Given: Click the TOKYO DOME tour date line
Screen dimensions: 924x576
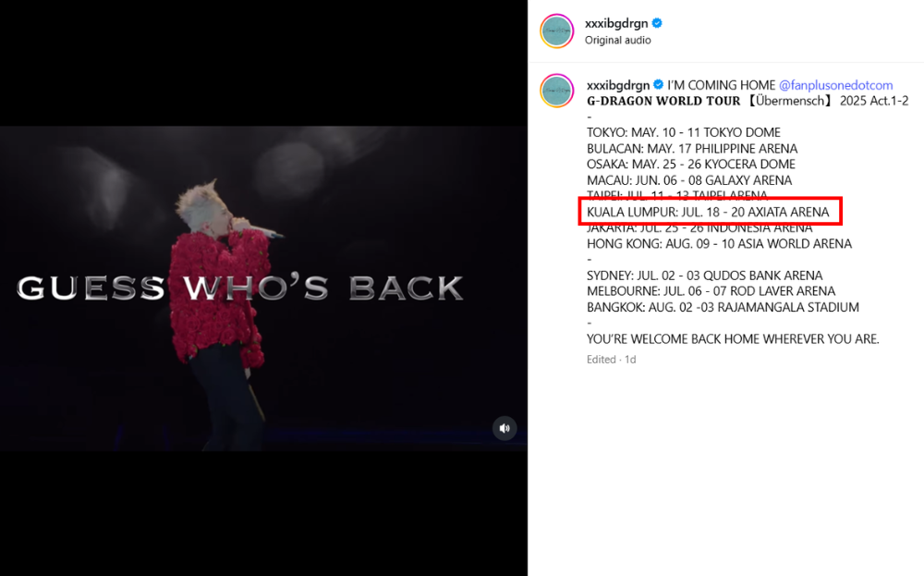Looking at the screenshot, I should pos(684,132).
